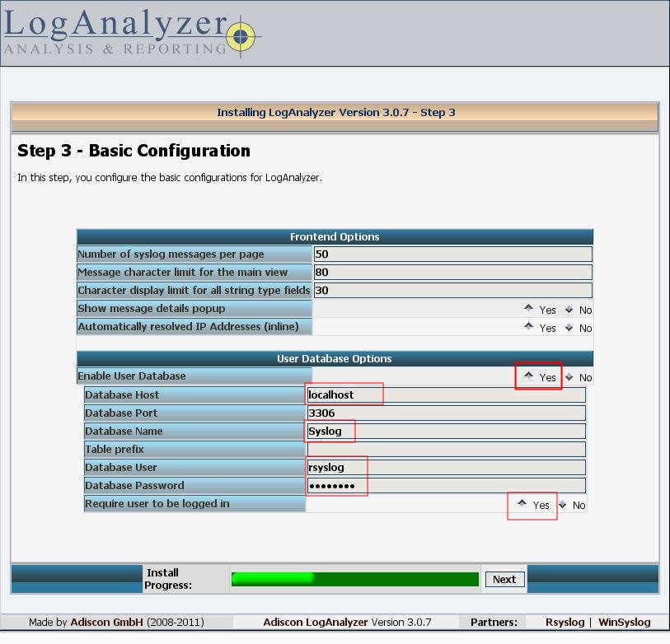670x644 pixels.
Task: Choose No for Automatically resolved IP Addresses
Action: pyautogui.click(x=569, y=328)
